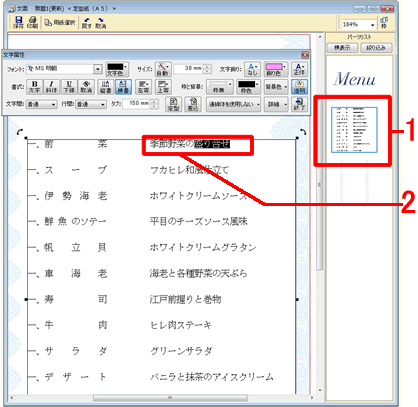418x407 pixels.
Task: Click the 枠 frame icon in top toolbar
Action: tap(384, 22)
